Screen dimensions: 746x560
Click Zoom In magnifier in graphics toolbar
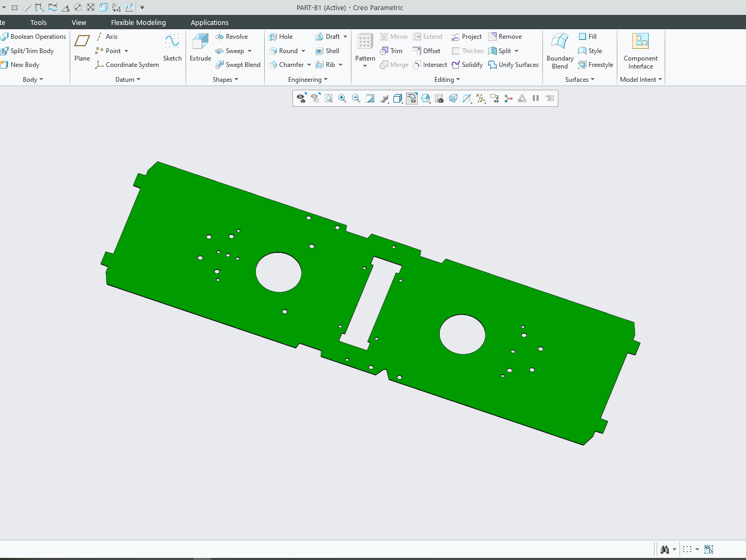(x=342, y=98)
